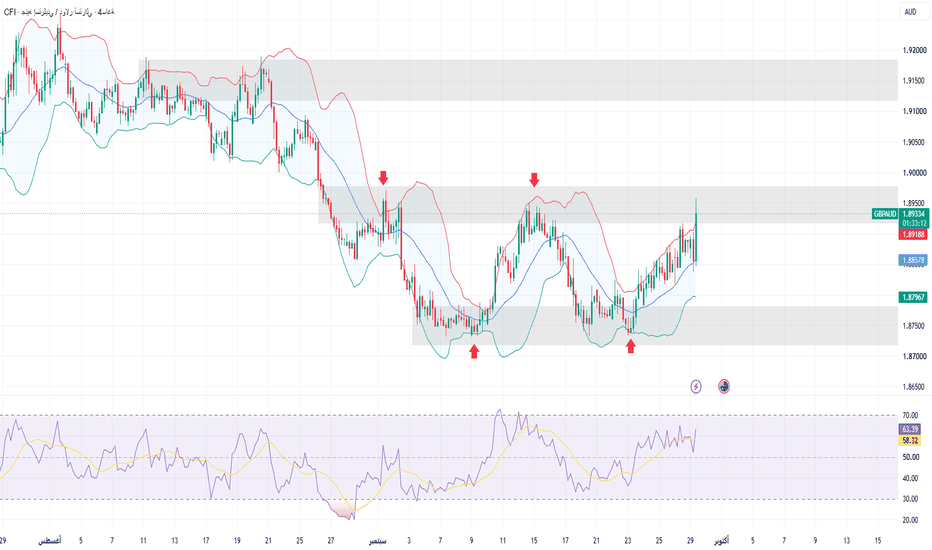Click the 50.00 RSI scale level

point(910,457)
